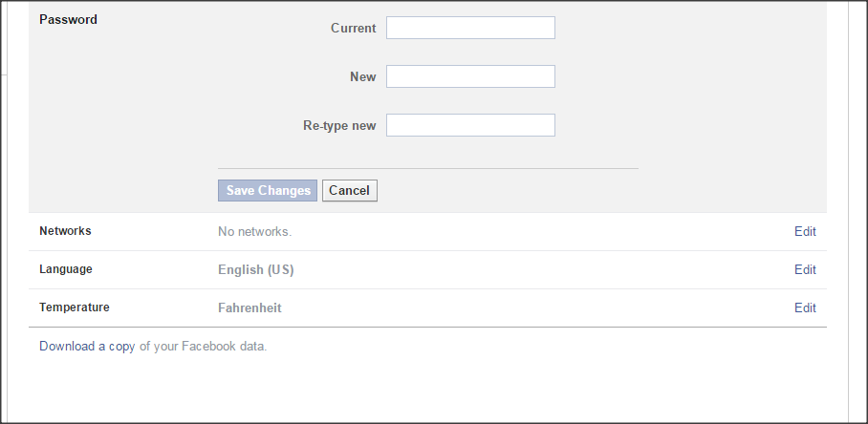
Task: Click the Password section heading
Action: coord(68,19)
